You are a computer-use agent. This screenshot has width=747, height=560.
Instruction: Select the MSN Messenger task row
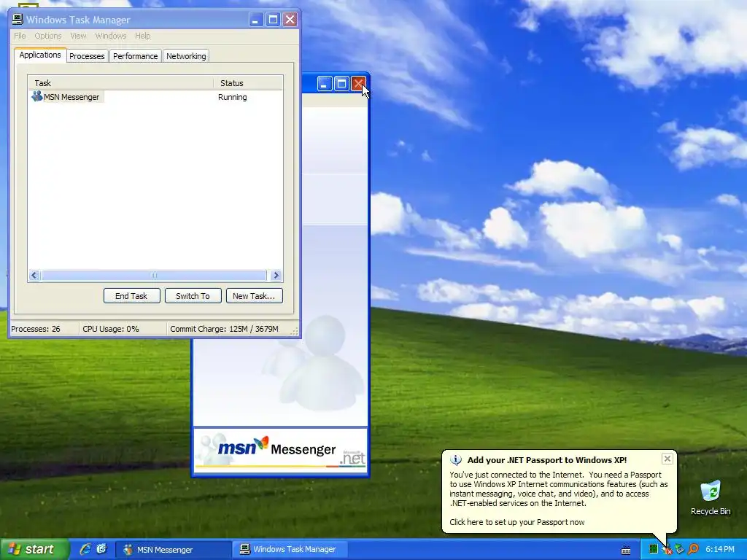click(155, 97)
